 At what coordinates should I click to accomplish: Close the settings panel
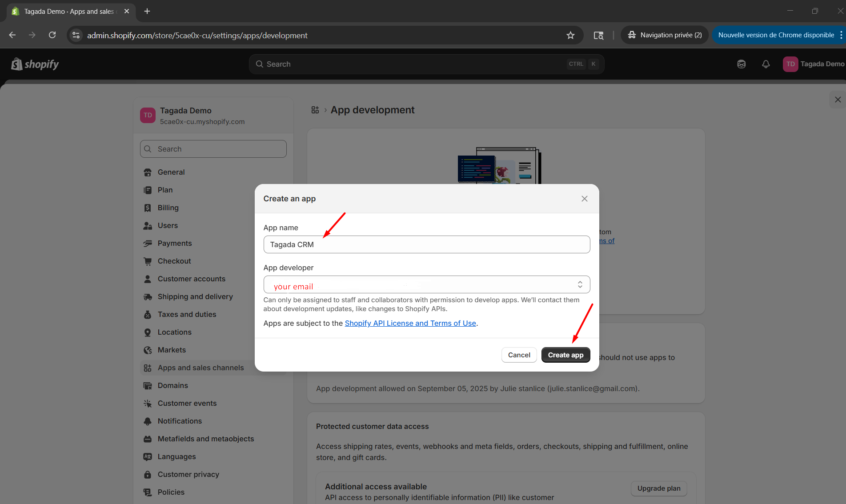click(838, 100)
